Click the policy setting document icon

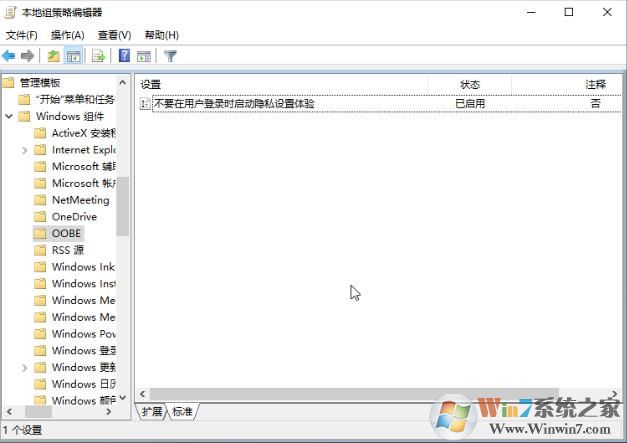[145, 104]
